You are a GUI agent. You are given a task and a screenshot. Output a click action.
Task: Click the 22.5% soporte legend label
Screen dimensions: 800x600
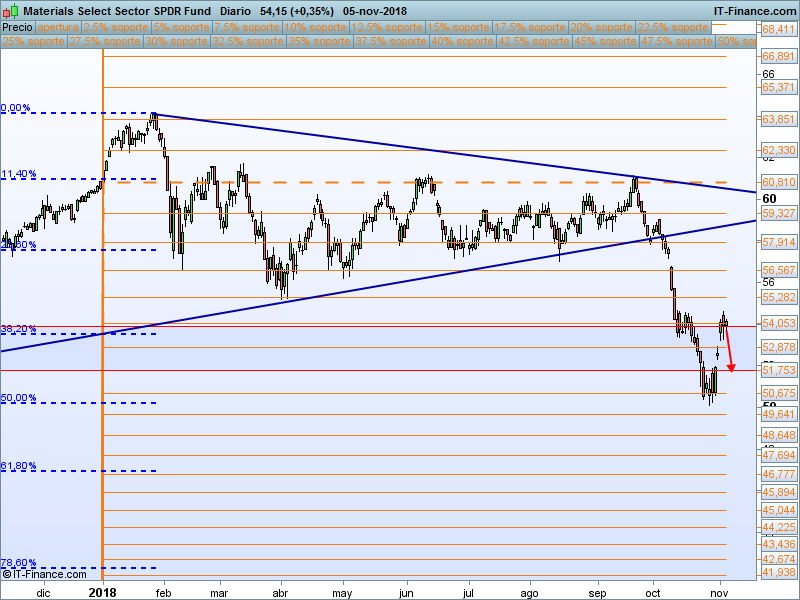(673, 27)
